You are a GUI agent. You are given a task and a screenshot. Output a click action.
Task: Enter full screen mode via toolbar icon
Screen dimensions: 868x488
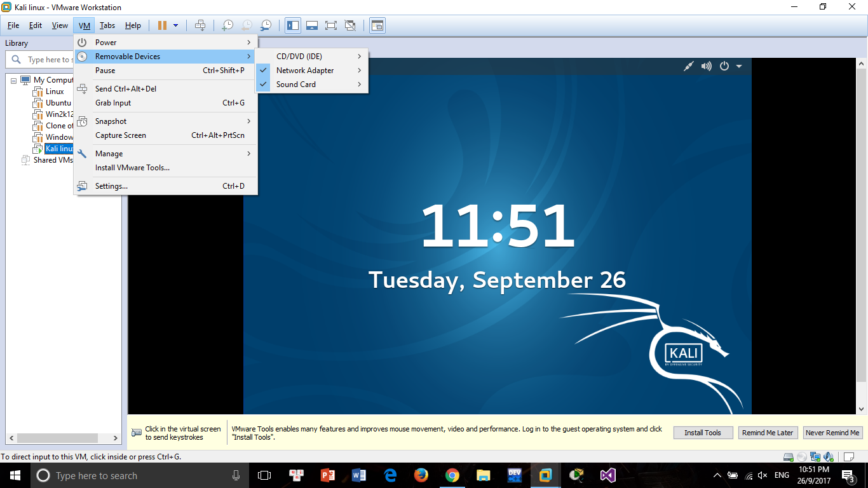click(331, 25)
